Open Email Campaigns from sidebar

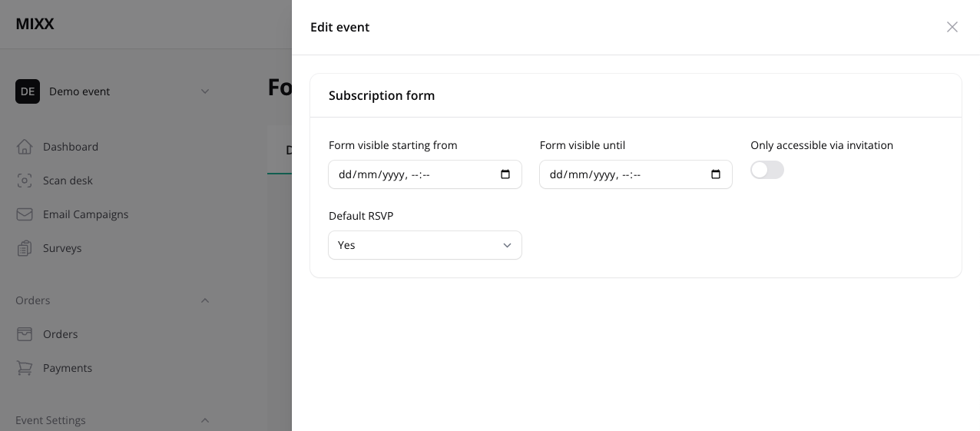(x=85, y=214)
